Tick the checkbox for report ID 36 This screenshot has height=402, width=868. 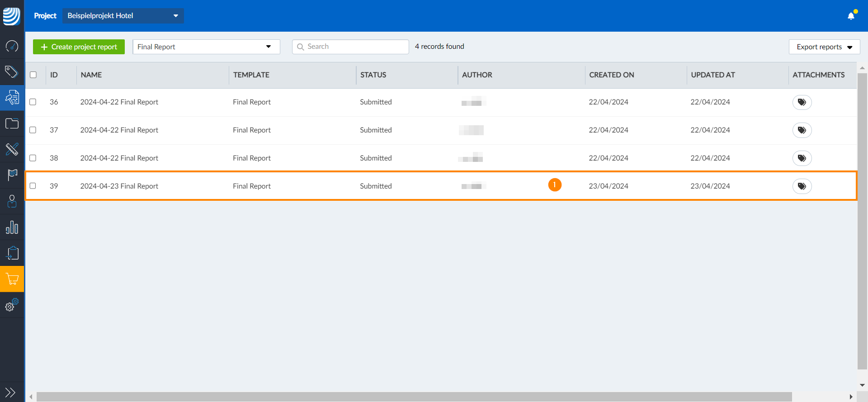tap(33, 102)
